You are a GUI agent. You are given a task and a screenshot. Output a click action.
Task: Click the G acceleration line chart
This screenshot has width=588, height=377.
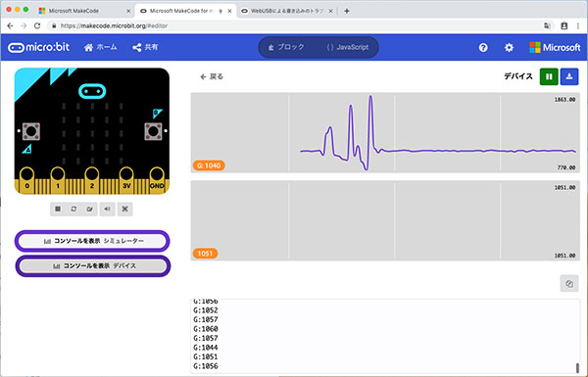(385, 132)
